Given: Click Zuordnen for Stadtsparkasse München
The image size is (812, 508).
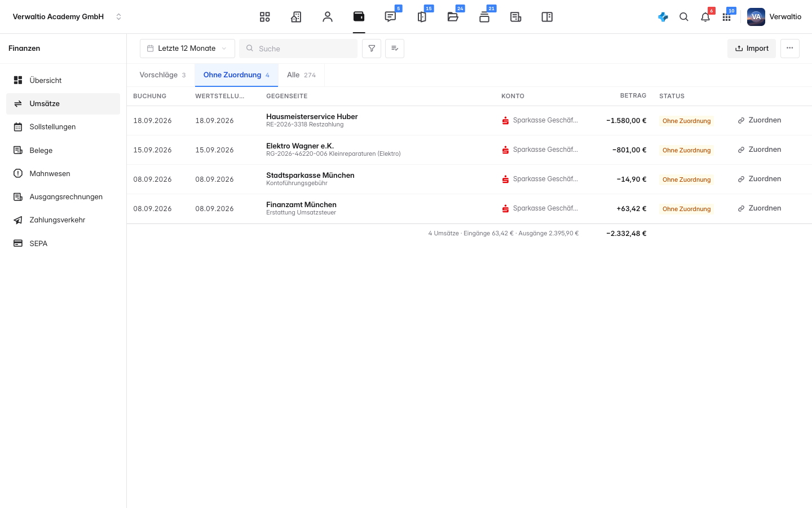Looking at the screenshot, I should 760,179.
